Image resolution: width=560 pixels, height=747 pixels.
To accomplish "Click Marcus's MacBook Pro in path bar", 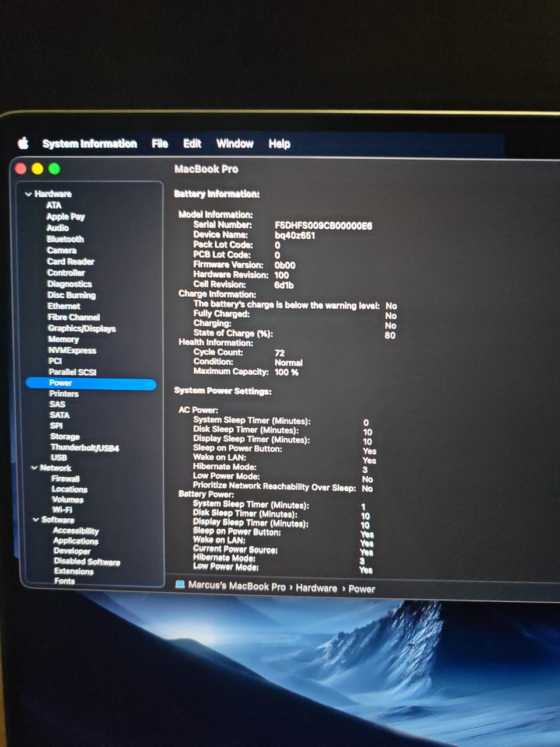I will [x=237, y=586].
